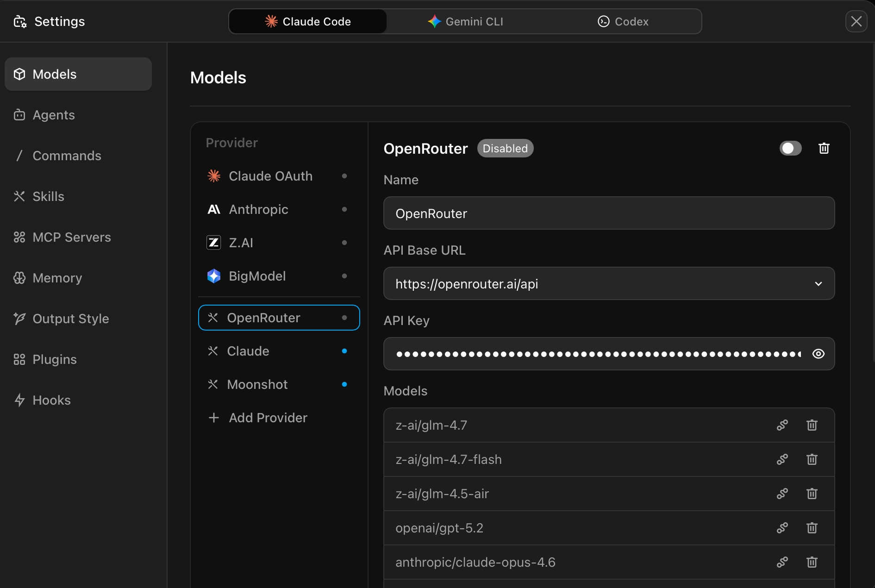This screenshot has width=875, height=588.
Task: Select the Claude OAuth provider
Action: [x=270, y=176]
